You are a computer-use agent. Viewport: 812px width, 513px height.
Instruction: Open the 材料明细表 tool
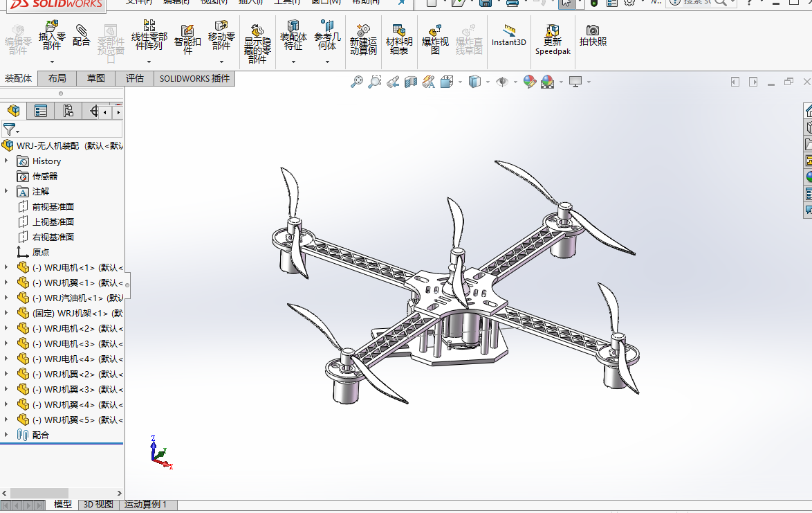click(399, 39)
